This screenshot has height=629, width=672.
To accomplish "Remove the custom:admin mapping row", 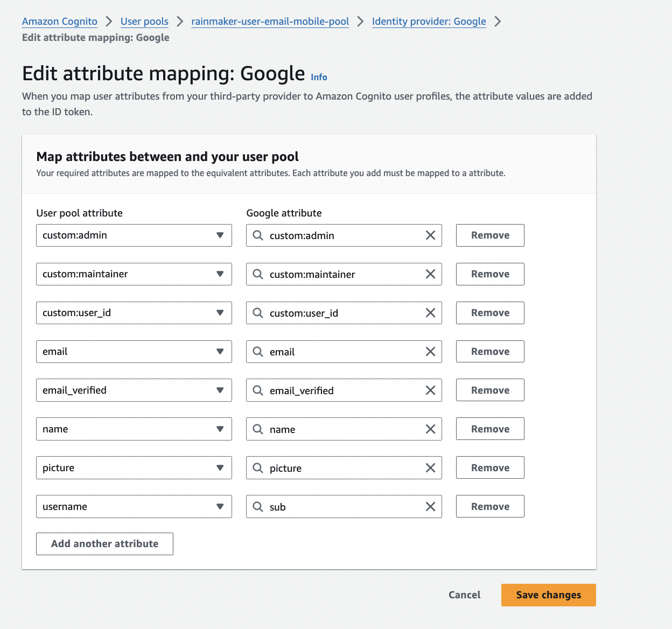I will [x=490, y=235].
